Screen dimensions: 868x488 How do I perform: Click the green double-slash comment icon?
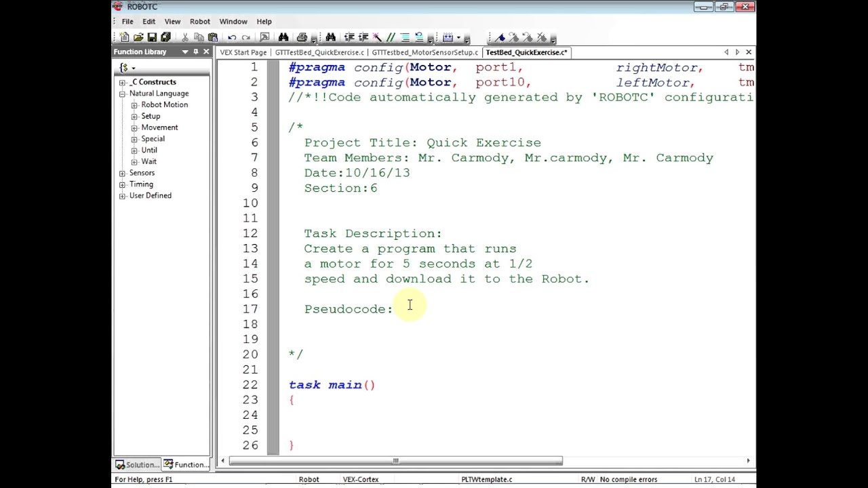point(391,37)
